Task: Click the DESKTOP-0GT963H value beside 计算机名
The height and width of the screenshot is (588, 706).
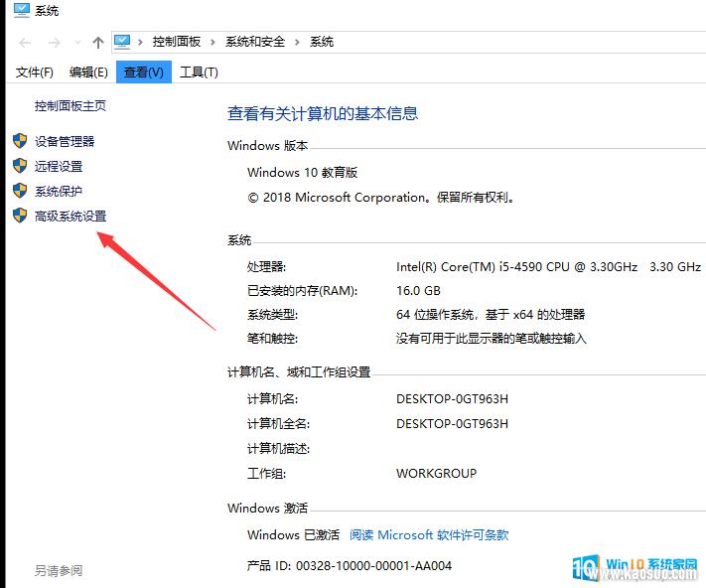Action: click(452, 399)
